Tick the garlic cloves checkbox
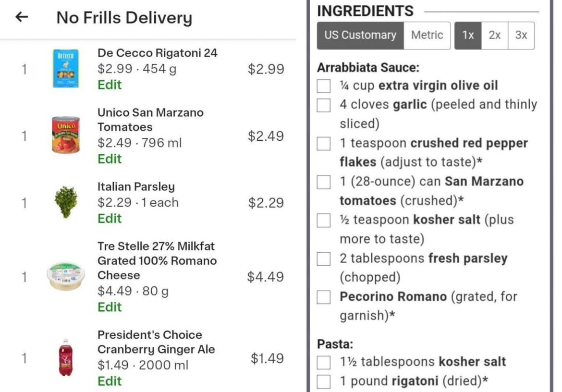Image resolution: width=562 pixels, height=392 pixels. click(324, 105)
